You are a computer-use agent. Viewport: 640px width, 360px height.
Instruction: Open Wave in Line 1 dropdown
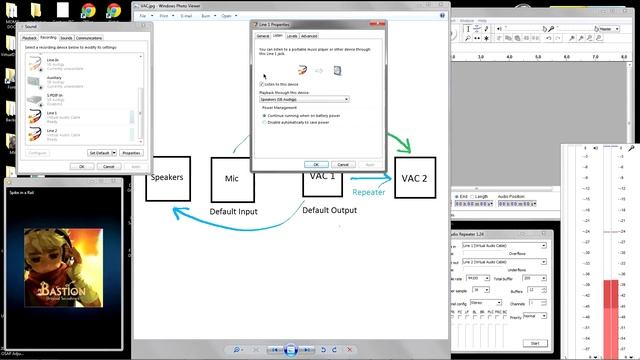coord(504,245)
